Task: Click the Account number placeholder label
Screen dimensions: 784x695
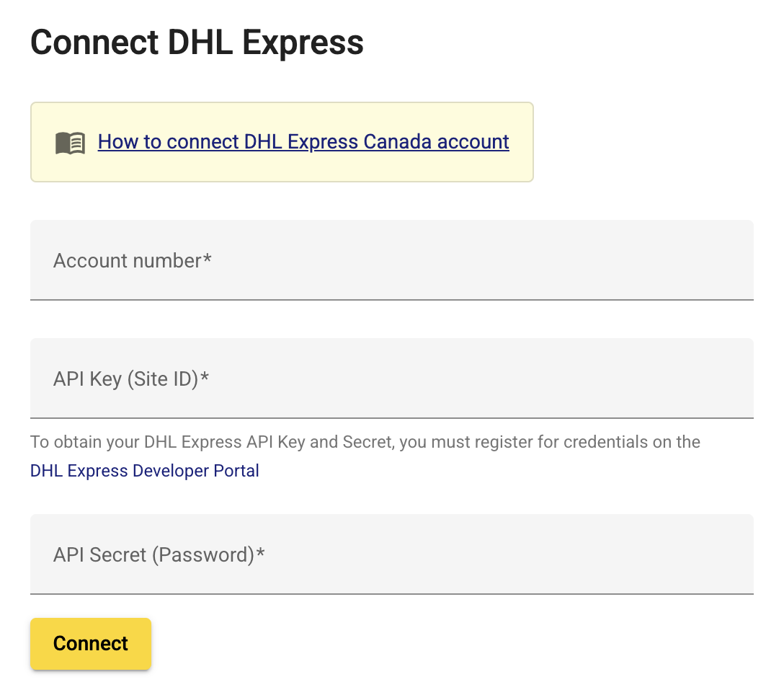Action: 132,261
